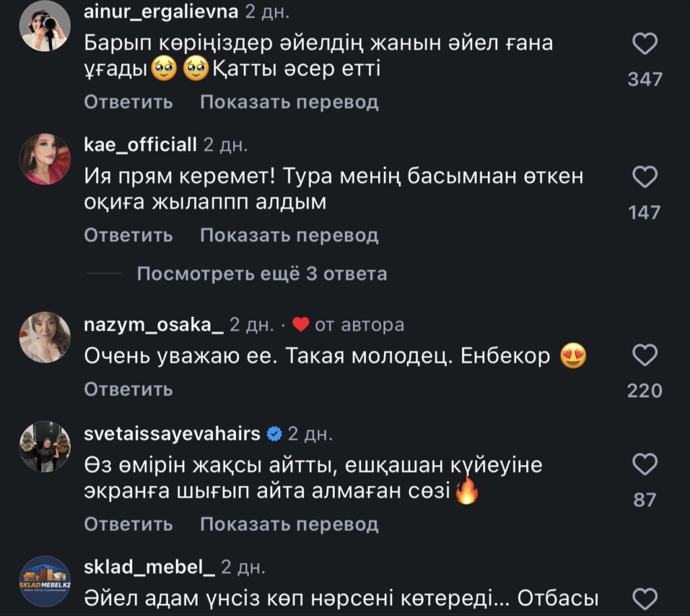The image size is (690, 616).
Task: Reply to kae_officiall's comment
Action: pyautogui.click(x=128, y=235)
